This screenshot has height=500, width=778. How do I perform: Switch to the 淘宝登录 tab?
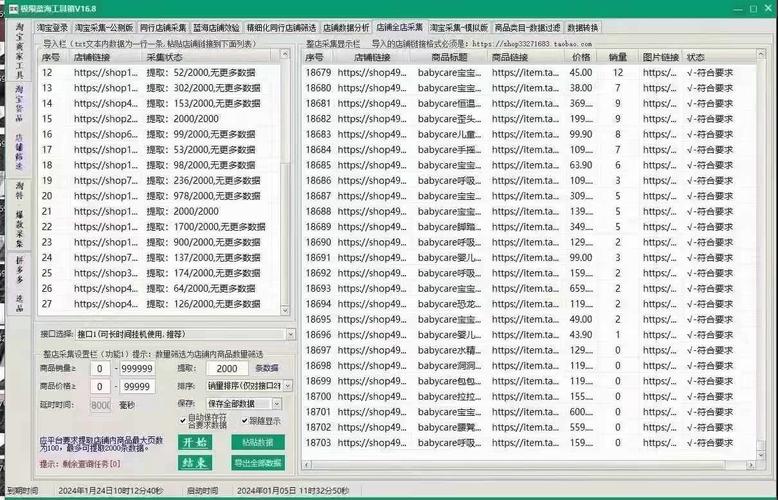pyautogui.click(x=52, y=28)
